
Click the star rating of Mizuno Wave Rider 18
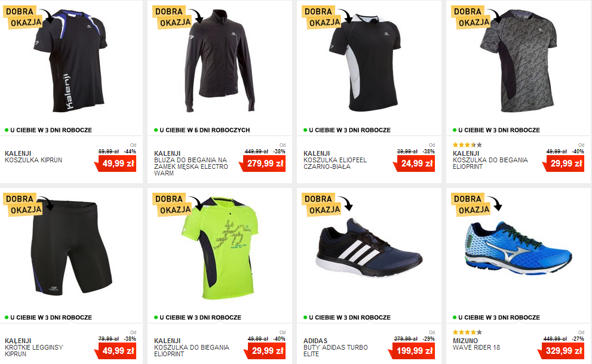(467, 332)
